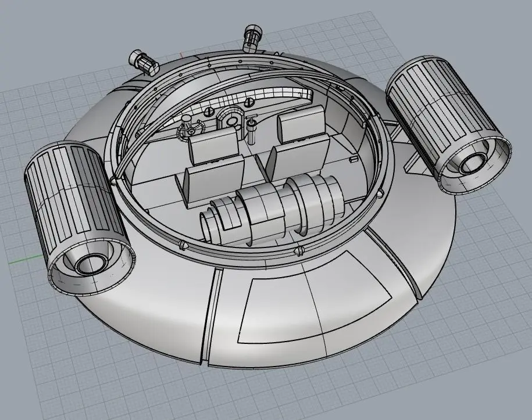This screenshot has height=420, width=532.
Task: Select the stepped cylinder inside the cockpit
Action: (x=273, y=210)
